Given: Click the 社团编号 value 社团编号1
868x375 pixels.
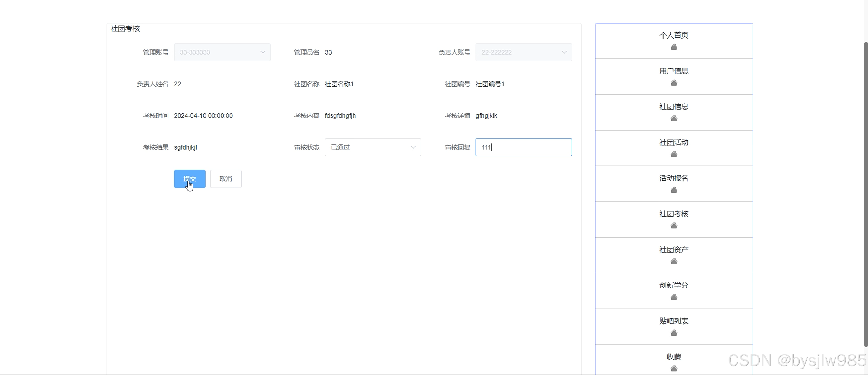Looking at the screenshot, I should [x=490, y=84].
